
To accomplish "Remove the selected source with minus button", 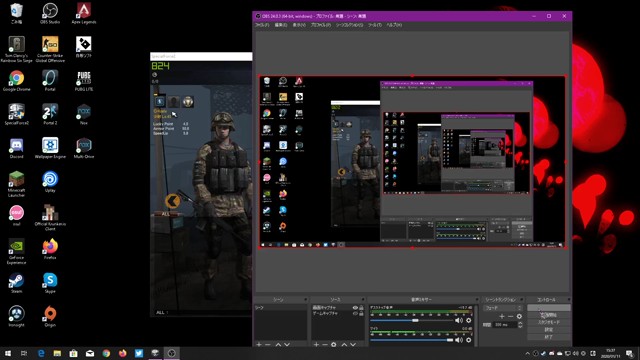I will click(325, 345).
